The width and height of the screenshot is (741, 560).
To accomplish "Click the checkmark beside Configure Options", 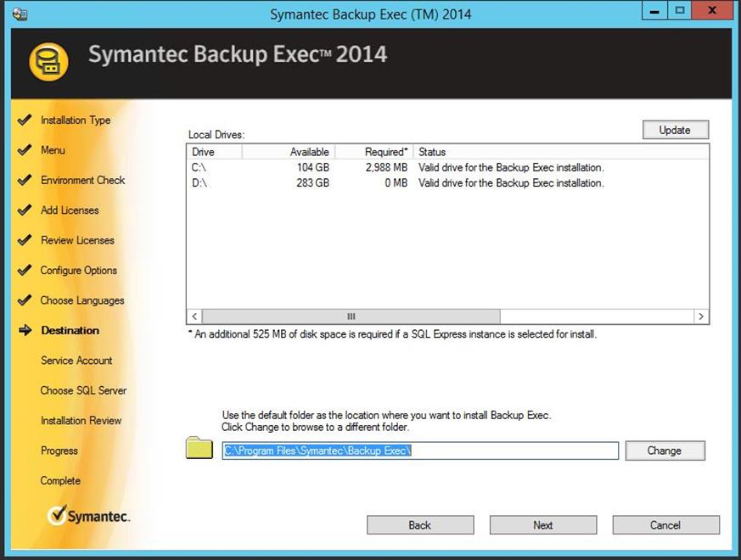I will click(x=25, y=271).
